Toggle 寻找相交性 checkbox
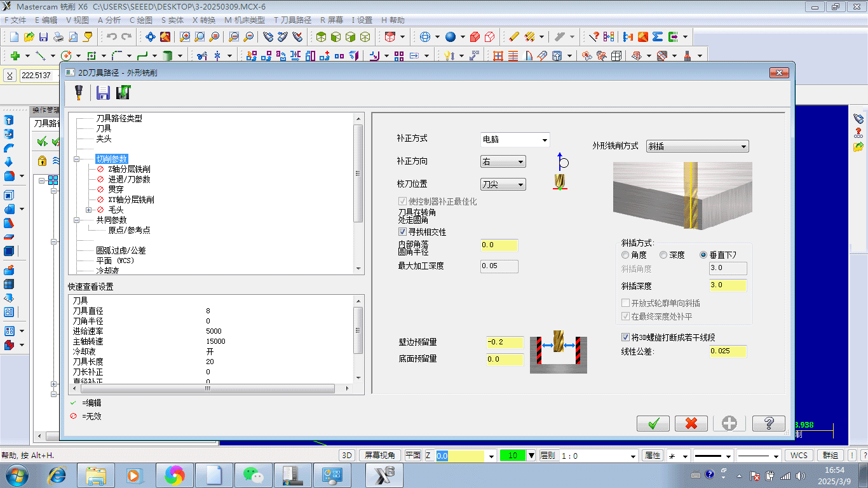The height and width of the screenshot is (488, 868). pos(402,232)
